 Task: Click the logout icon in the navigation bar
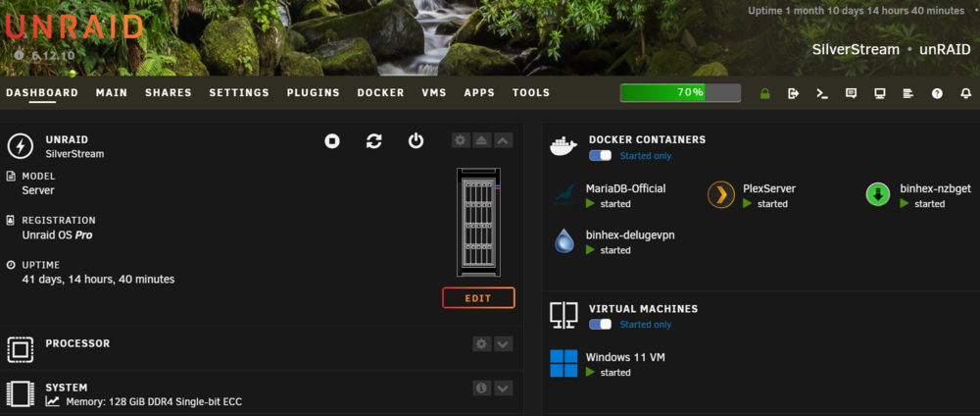coord(793,93)
